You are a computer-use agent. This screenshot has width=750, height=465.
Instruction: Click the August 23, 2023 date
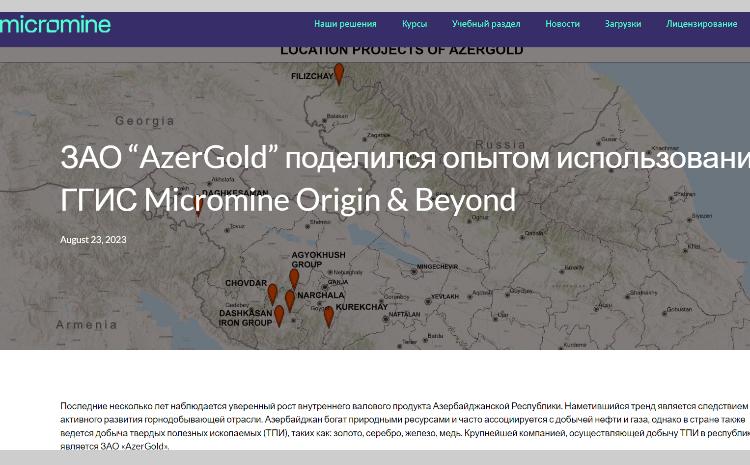point(93,240)
